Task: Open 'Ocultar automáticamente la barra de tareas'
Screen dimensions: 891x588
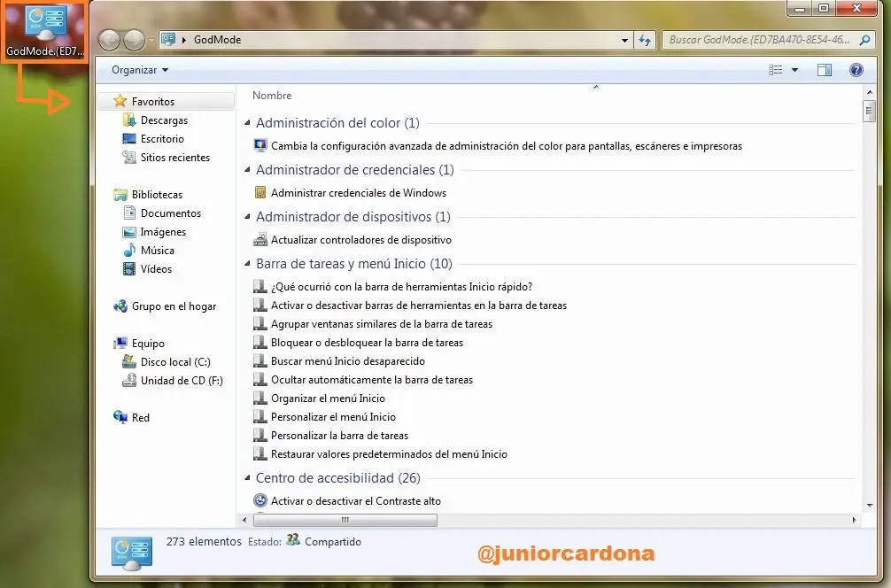Action: pos(372,380)
